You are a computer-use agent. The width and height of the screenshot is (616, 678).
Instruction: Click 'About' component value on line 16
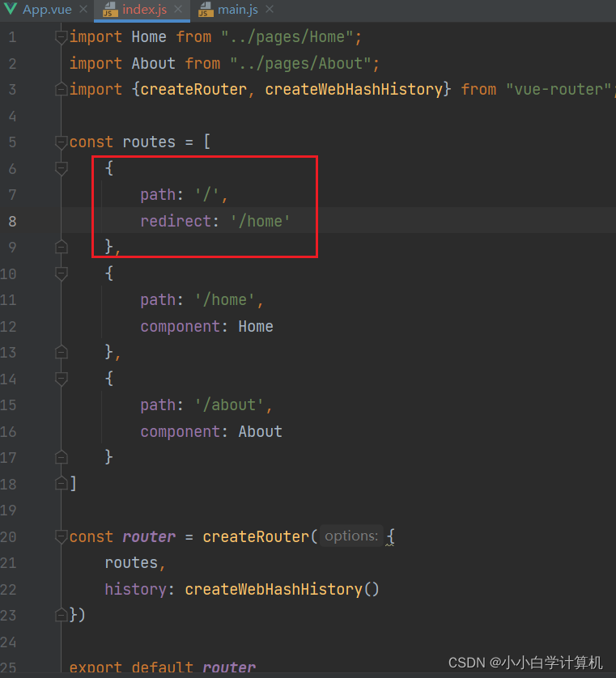pos(260,431)
